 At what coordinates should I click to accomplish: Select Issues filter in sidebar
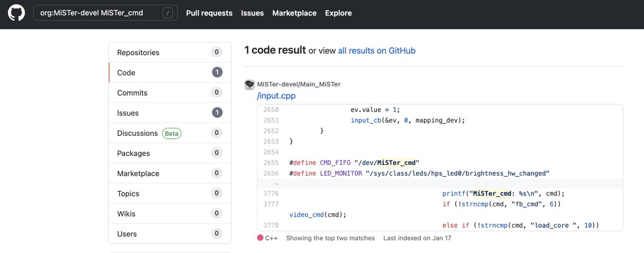(x=170, y=113)
